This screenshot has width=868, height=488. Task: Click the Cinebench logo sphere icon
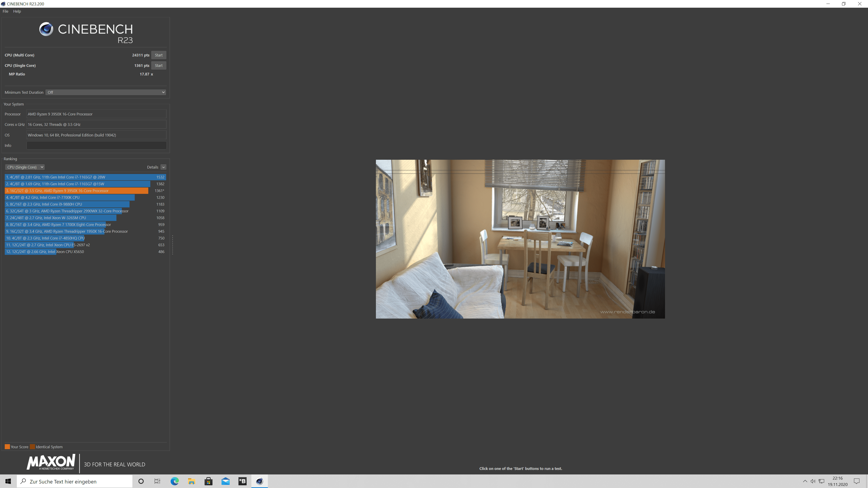(46, 29)
